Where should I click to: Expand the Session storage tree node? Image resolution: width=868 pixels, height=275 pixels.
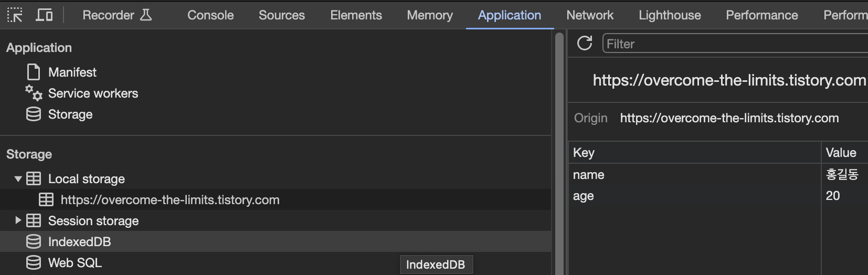click(x=18, y=220)
